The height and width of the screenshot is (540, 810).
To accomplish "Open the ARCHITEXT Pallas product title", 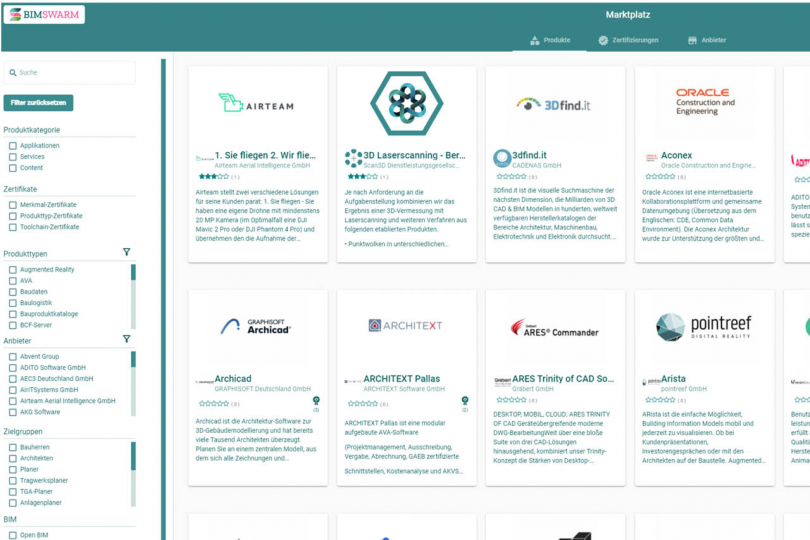I will pyautogui.click(x=403, y=379).
